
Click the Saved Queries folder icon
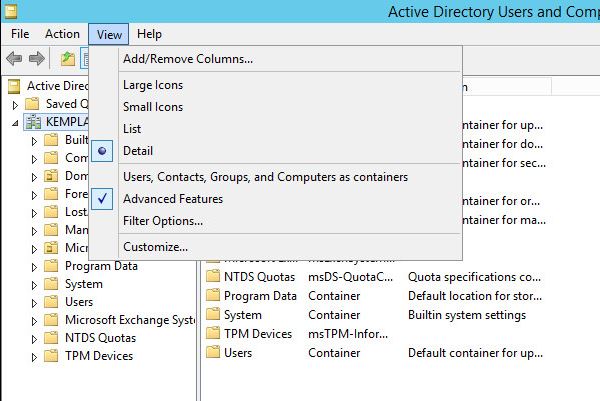point(32,104)
